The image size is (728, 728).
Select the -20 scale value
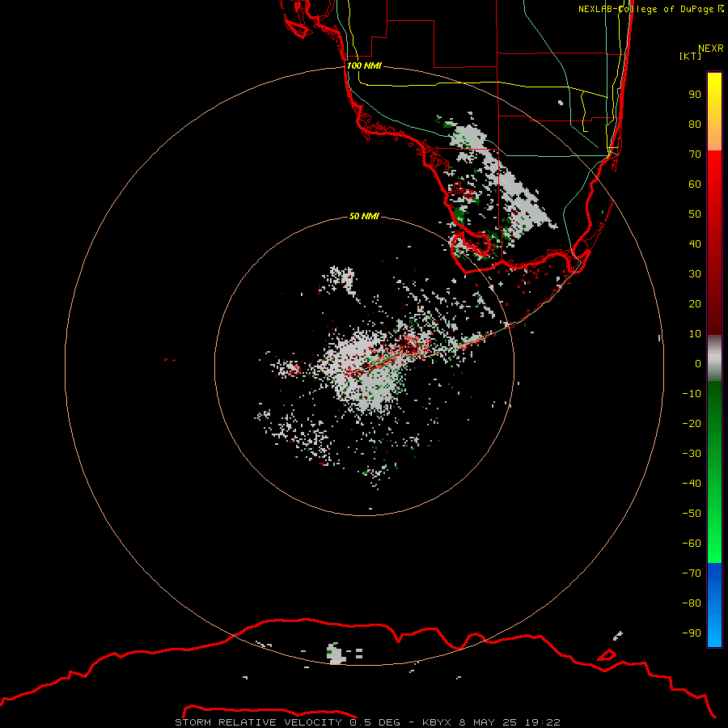point(692,424)
